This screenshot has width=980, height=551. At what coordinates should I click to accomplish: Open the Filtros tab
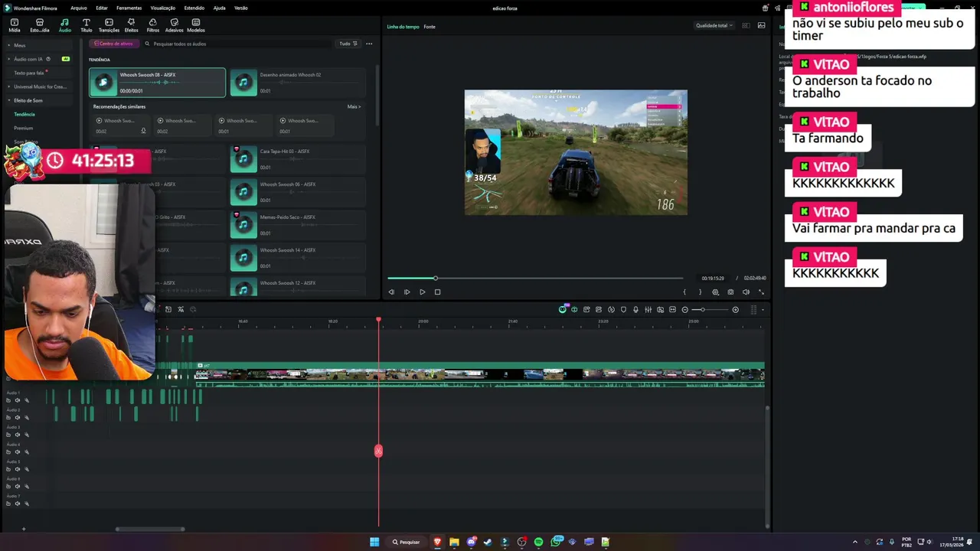tap(153, 25)
